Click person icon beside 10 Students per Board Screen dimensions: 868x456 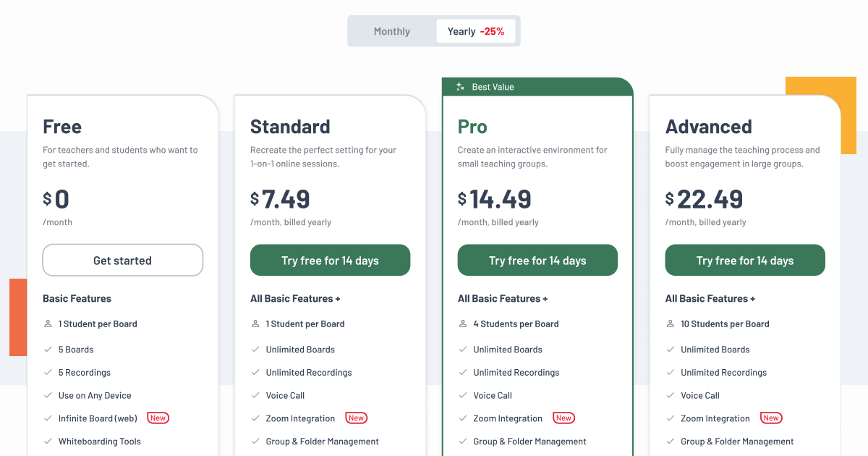tap(670, 324)
